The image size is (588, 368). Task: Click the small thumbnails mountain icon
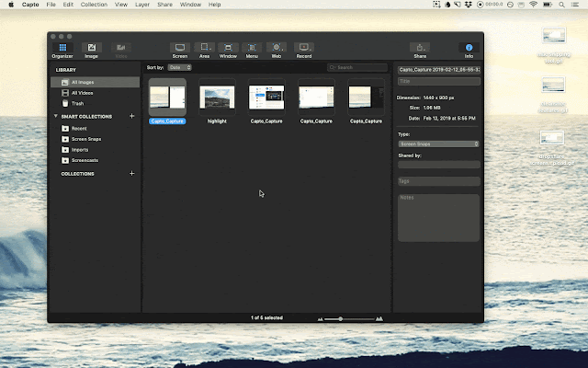coord(321,319)
